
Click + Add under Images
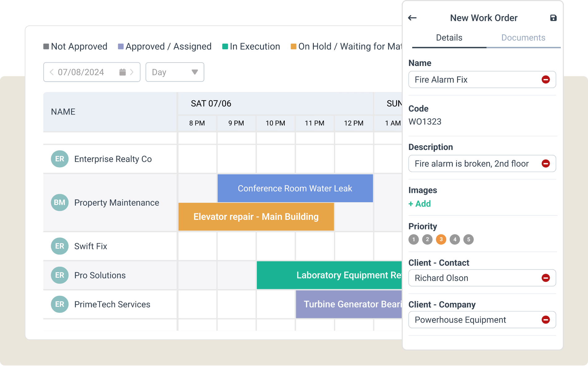420,203
